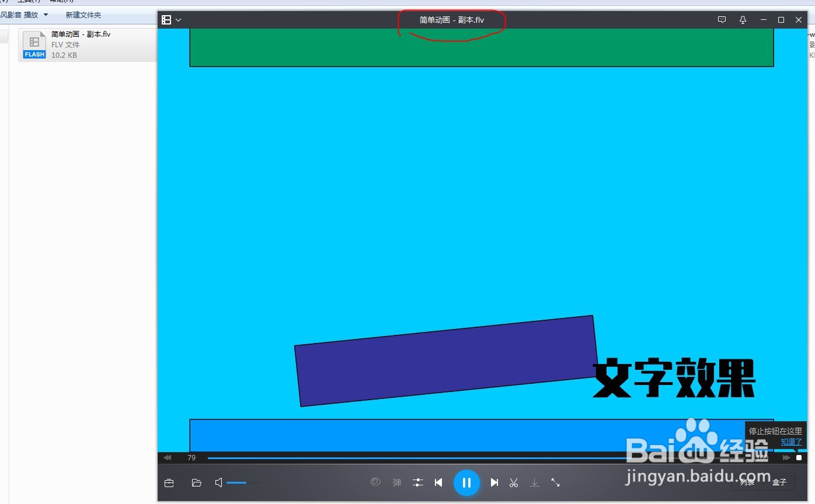
Task: Click 新建文件夹 in the Explorer toolbar
Action: pos(83,15)
